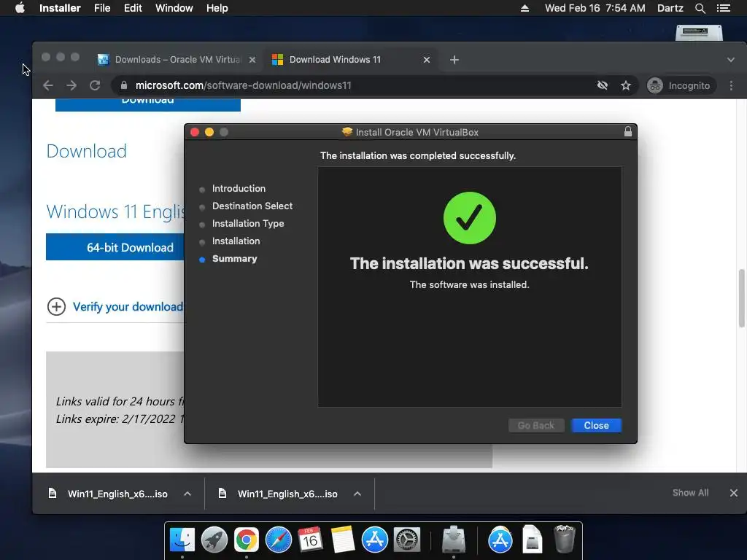Open Spotlight search magnifier

(x=700, y=8)
